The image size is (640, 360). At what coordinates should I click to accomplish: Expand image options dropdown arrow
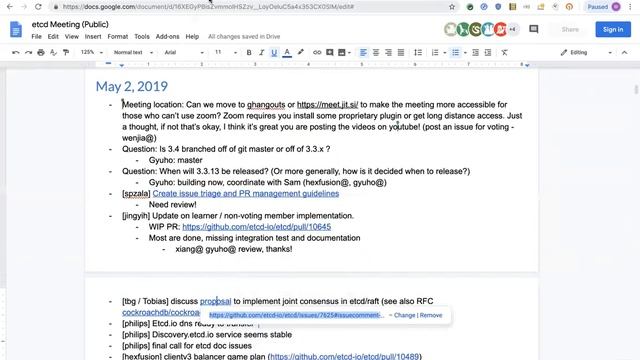coord(349,53)
